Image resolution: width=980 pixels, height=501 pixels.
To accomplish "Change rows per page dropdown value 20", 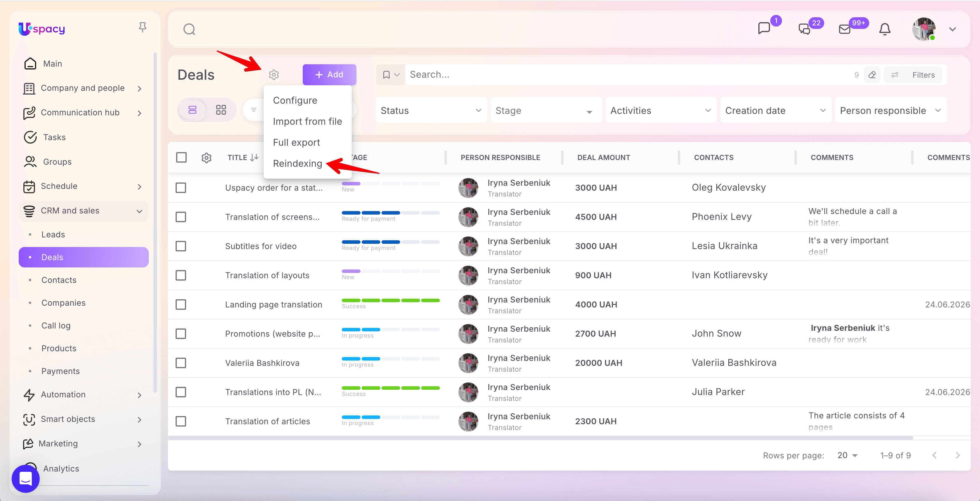I will (848, 455).
